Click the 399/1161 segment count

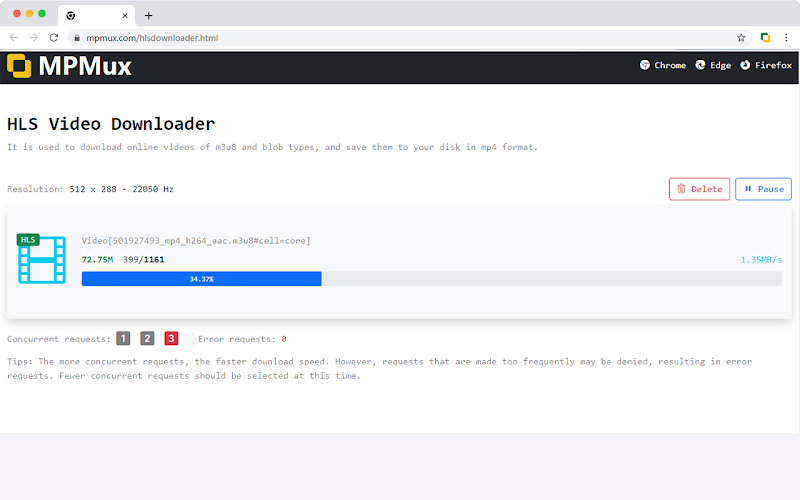143,260
